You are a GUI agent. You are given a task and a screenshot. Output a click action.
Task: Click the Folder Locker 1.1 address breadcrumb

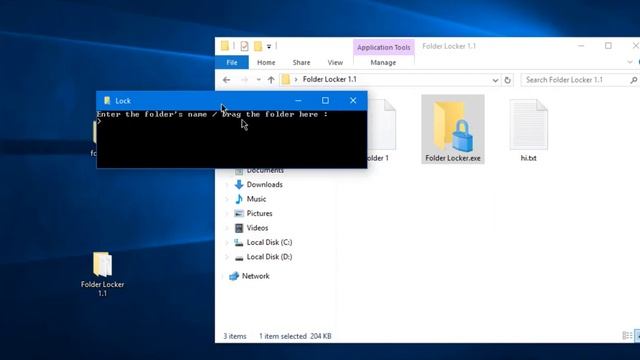(x=329, y=79)
